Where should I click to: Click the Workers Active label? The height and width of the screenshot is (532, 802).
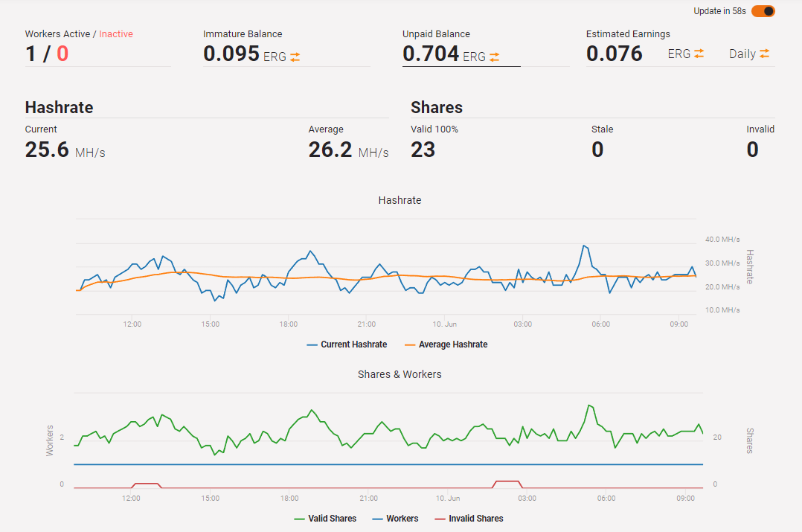pos(57,34)
